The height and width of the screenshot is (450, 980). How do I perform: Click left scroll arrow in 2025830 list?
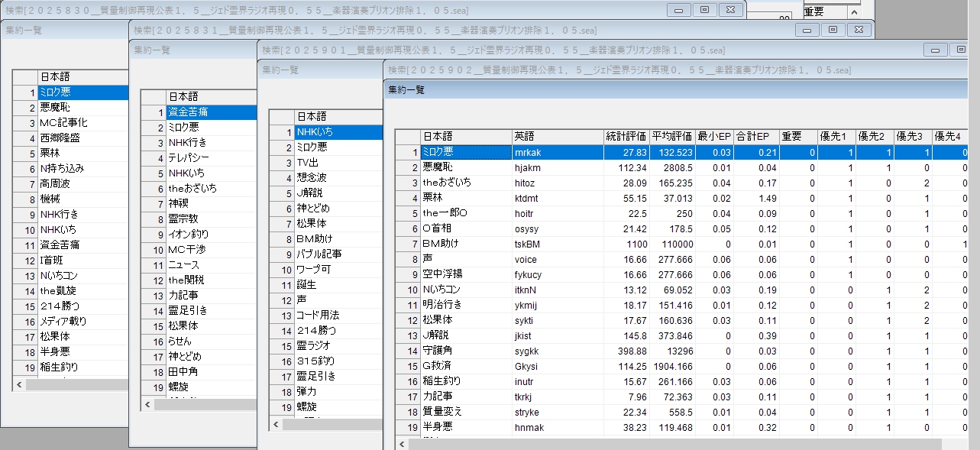coord(19,385)
